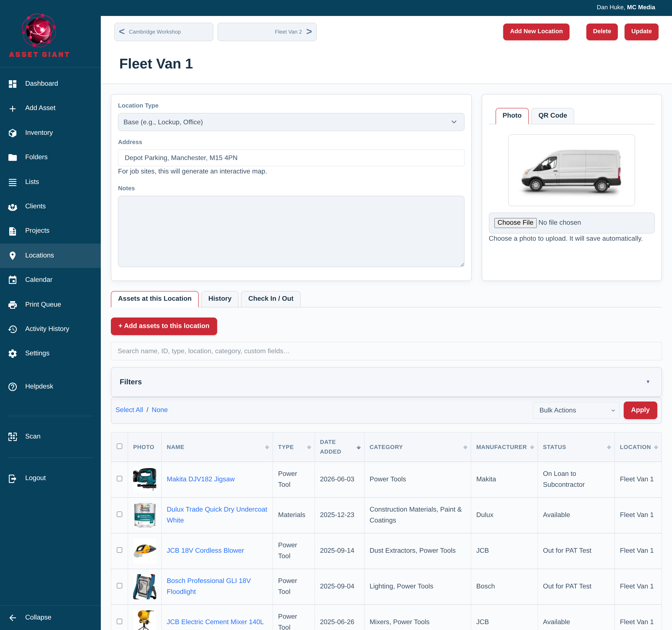
Task: Click the previous location left chevron
Action: tap(122, 31)
